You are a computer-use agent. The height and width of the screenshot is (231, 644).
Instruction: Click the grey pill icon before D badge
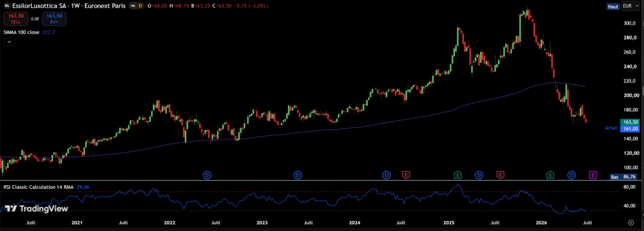click(x=133, y=6)
